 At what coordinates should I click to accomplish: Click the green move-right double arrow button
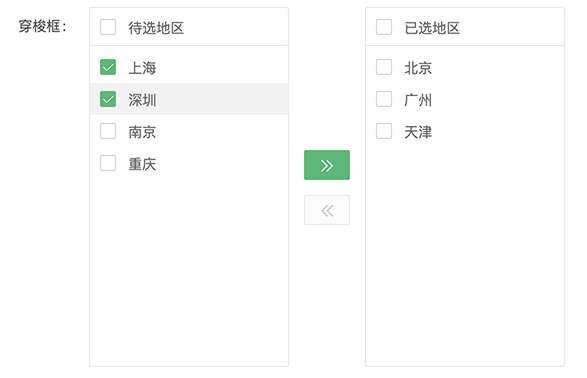(x=327, y=165)
